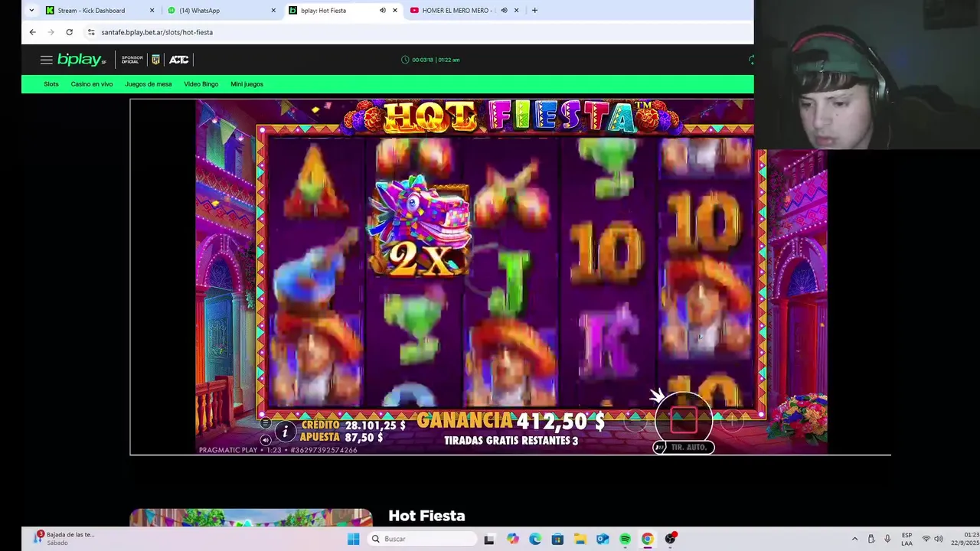This screenshot has width=980, height=551.
Task: Open the bplay hamburger menu
Action: point(46,60)
